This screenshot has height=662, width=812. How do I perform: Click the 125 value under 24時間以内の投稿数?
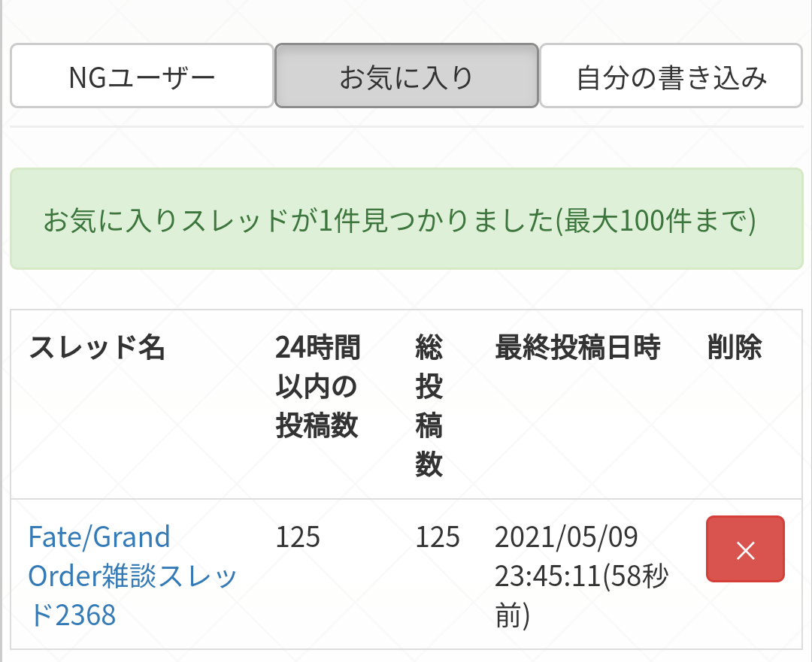[x=298, y=537]
